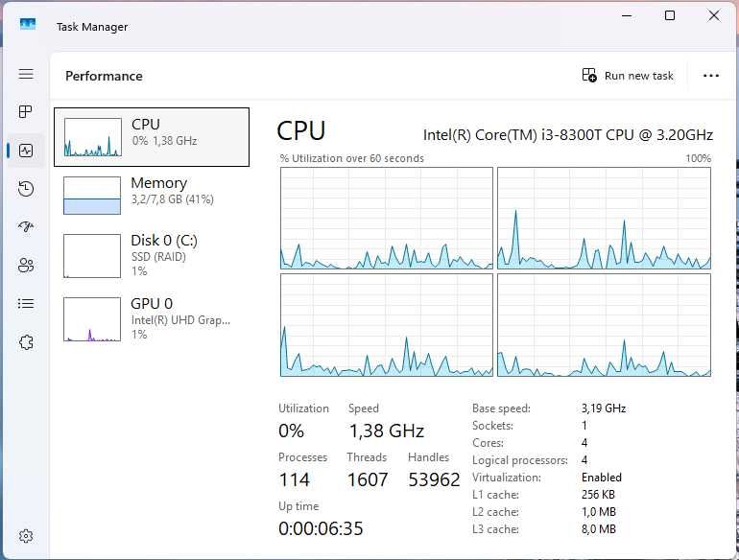Select GPU 0 performance view
The image size is (739, 560).
pos(152,318)
